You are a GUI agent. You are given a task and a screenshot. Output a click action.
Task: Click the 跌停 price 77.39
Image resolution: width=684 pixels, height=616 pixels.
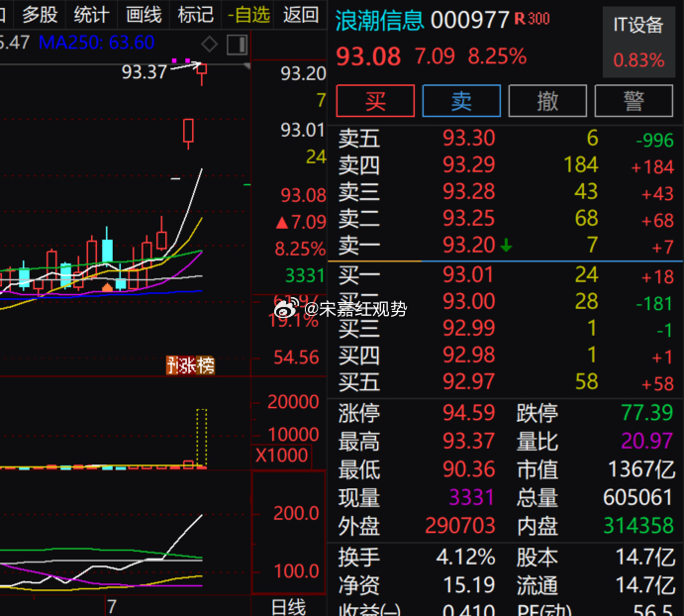647,413
